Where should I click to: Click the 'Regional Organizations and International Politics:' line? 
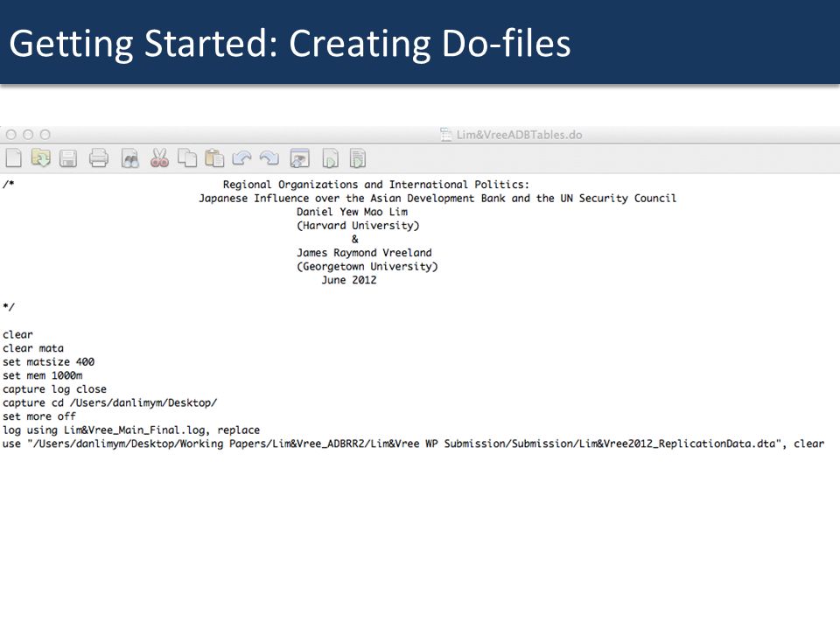pos(376,185)
